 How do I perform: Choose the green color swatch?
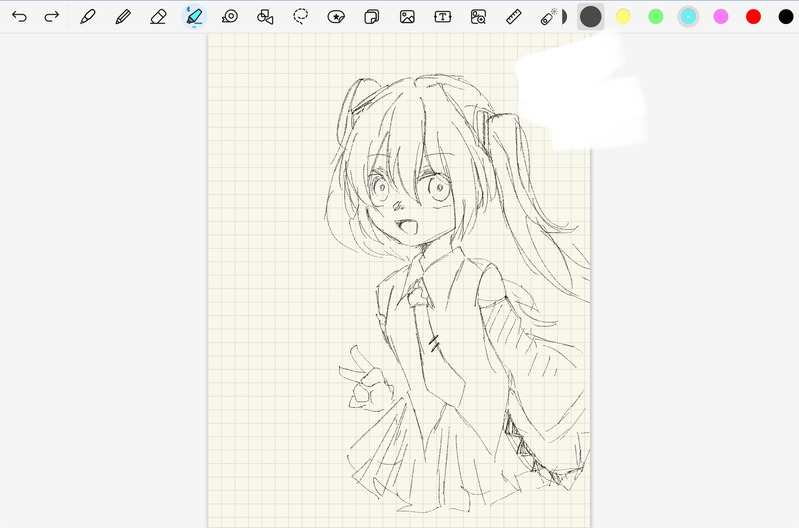click(x=656, y=17)
